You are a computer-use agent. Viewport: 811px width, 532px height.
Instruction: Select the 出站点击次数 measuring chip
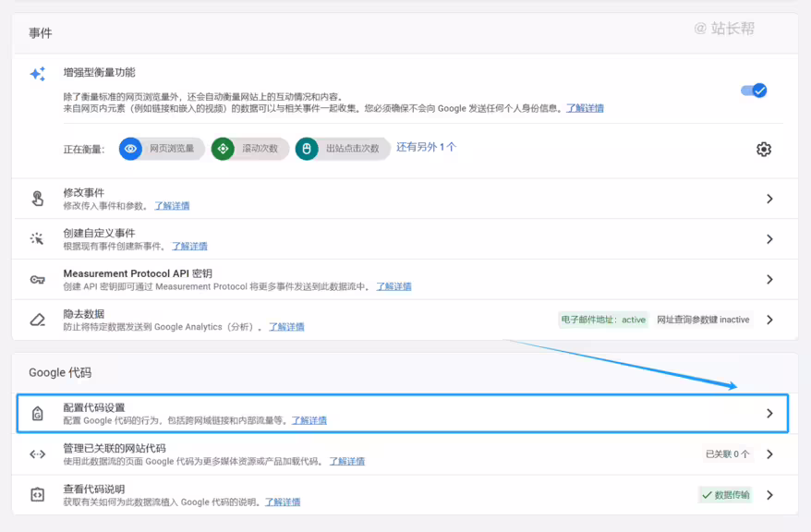pos(343,149)
